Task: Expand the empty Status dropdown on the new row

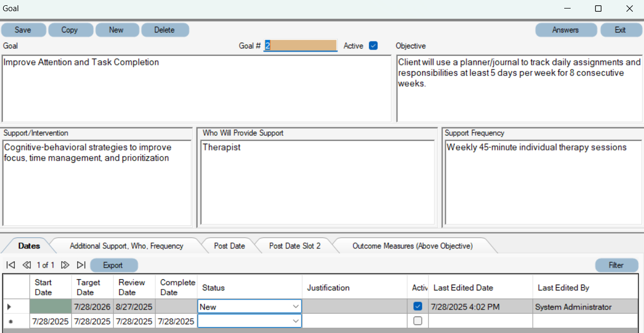Action: 297,321
